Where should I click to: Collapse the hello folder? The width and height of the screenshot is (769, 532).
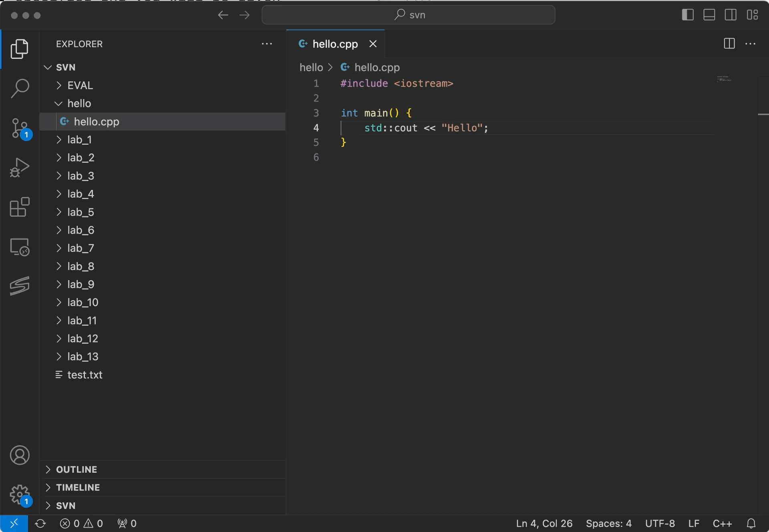(x=79, y=103)
